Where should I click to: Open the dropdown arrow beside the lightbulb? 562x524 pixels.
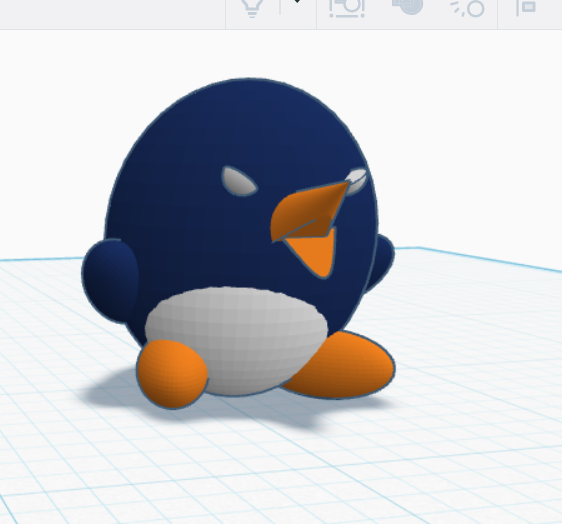tap(297, 2)
